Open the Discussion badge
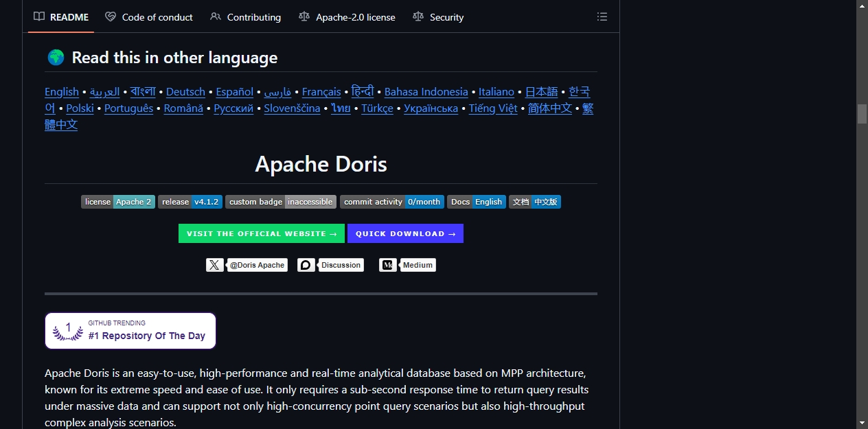This screenshot has width=868, height=429. [330, 265]
